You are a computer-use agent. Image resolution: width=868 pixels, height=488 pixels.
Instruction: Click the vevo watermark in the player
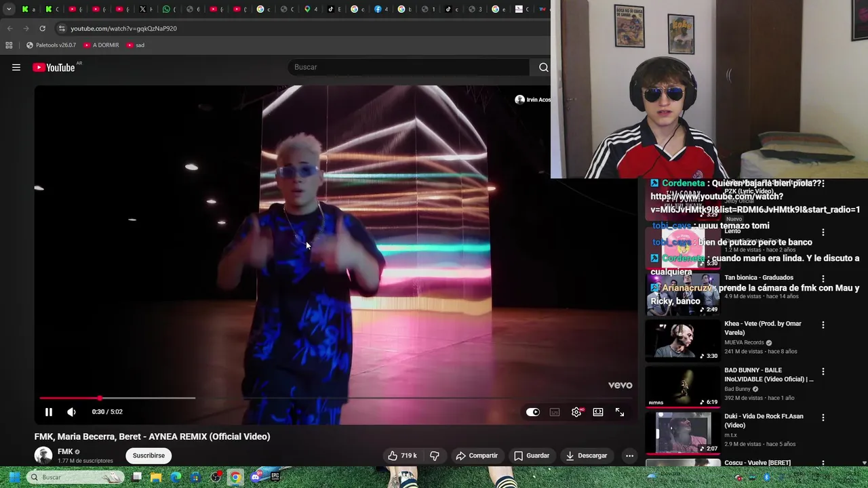[x=620, y=385]
